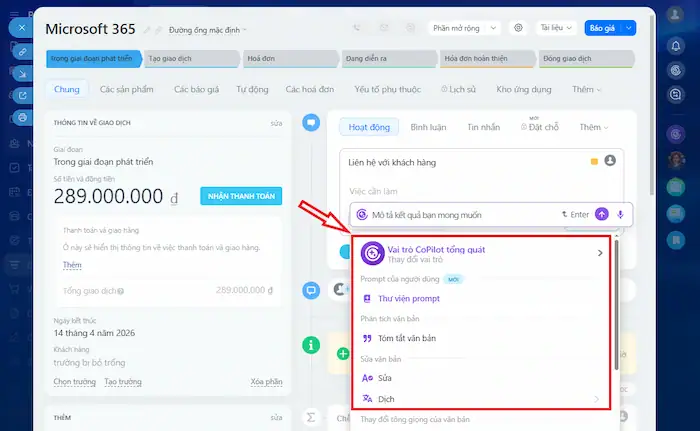Open the Kho ứng dụng tab
The height and width of the screenshot is (431, 700).
pyautogui.click(x=524, y=89)
